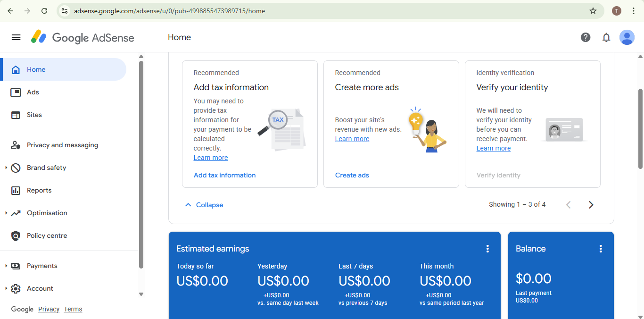644x319 pixels.
Task: Open the AdSense navigation menu
Action: 16,37
